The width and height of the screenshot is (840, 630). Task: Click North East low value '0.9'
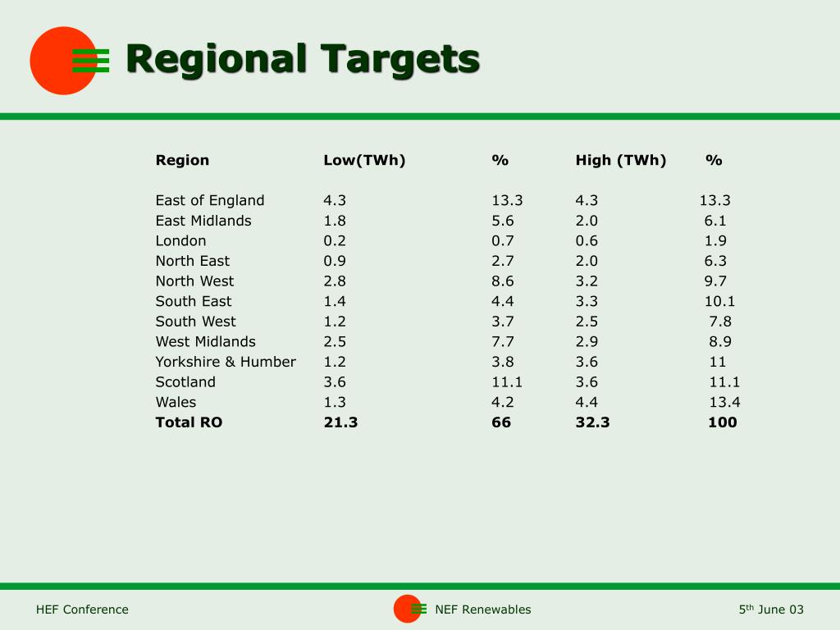point(335,261)
